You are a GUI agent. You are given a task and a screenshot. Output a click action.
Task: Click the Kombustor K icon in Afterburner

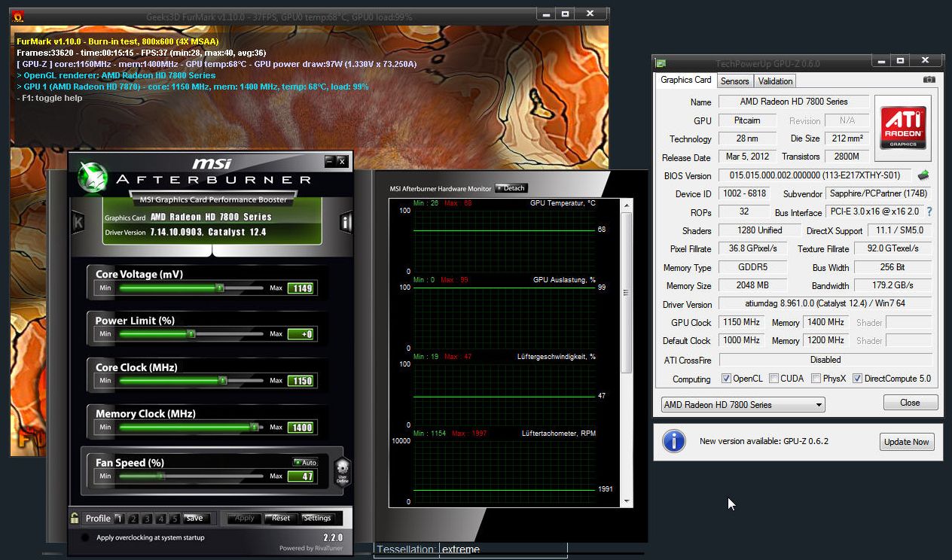pos(78,223)
